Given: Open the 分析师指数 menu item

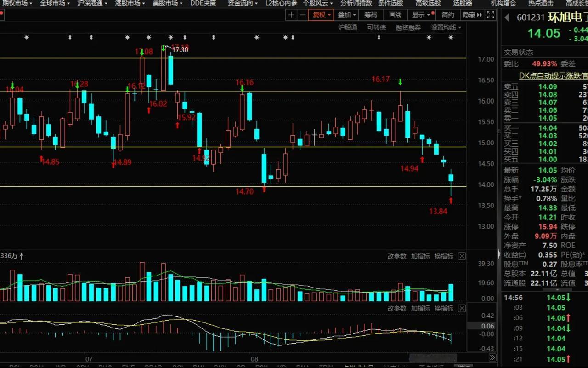Looking at the screenshot, I should tap(356, 3).
